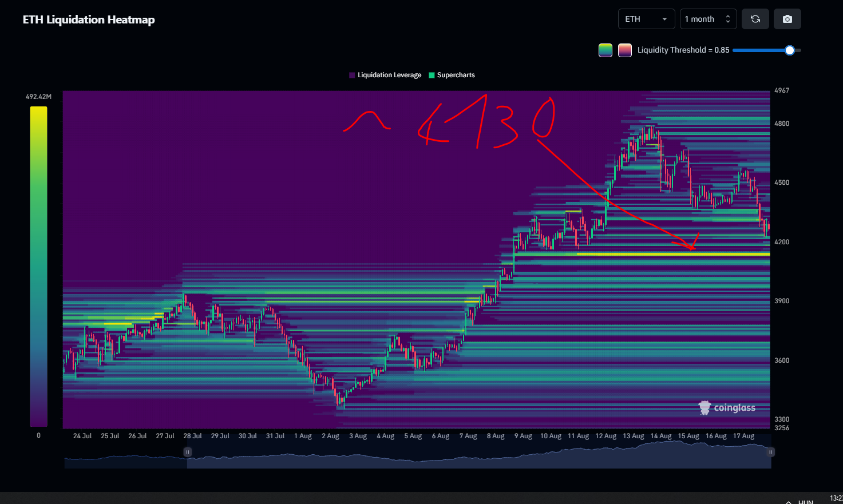The width and height of the screenshot is (843, 504).
Task: Click the 9 Aug date label
Action: tap(523, 436)
